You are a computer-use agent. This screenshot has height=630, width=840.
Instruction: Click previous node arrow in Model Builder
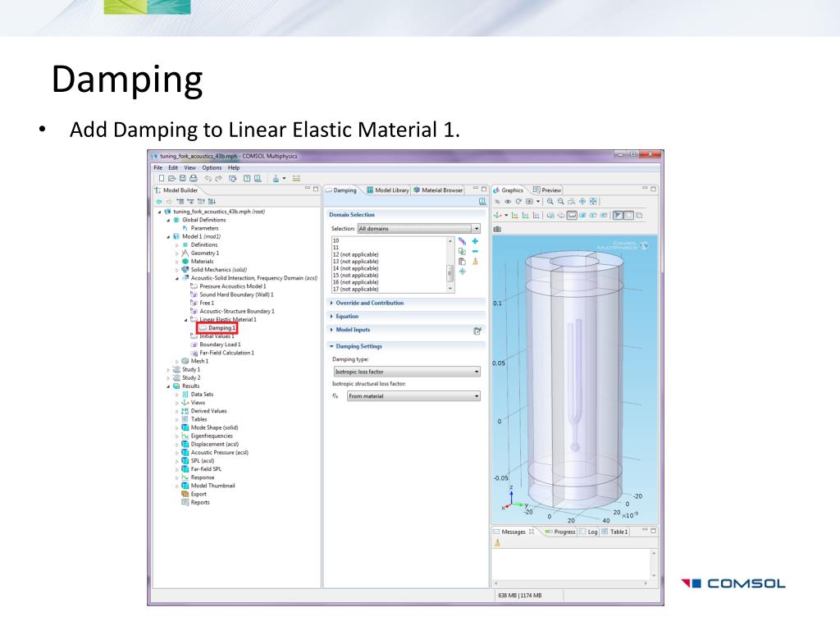pyautogui.click(x=158, y=202)
